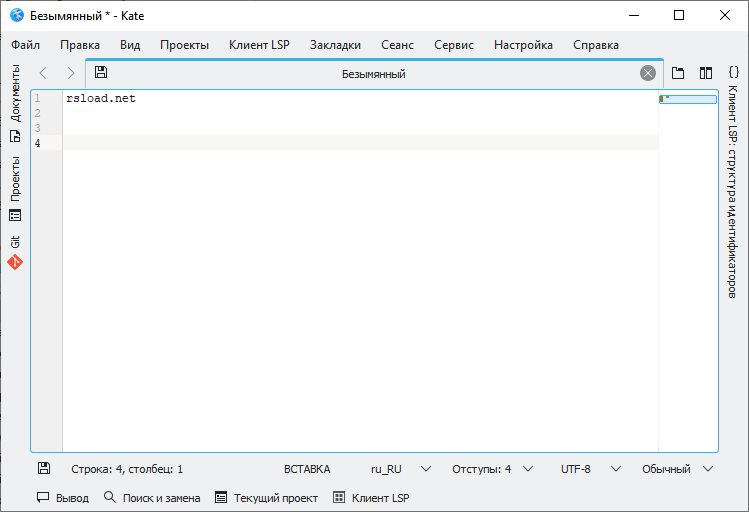Click the Kate application icon in the title bar
This screenshot has height=512, width=749.
click(x=17, y=15)
